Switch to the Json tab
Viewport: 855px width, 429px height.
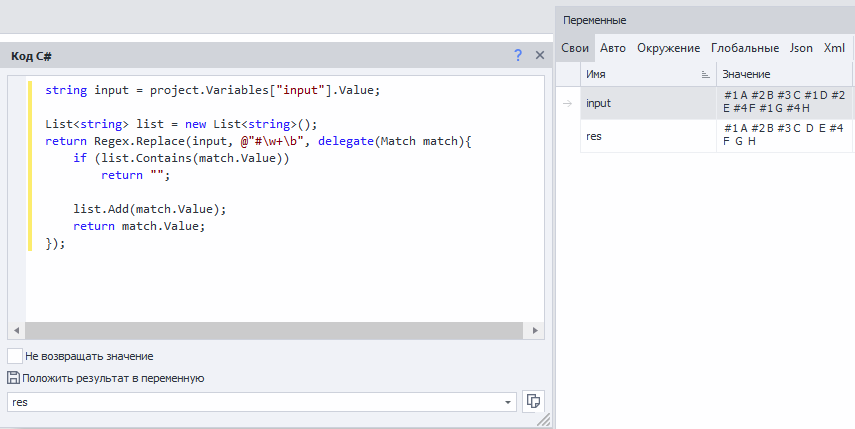pos(801,48)
